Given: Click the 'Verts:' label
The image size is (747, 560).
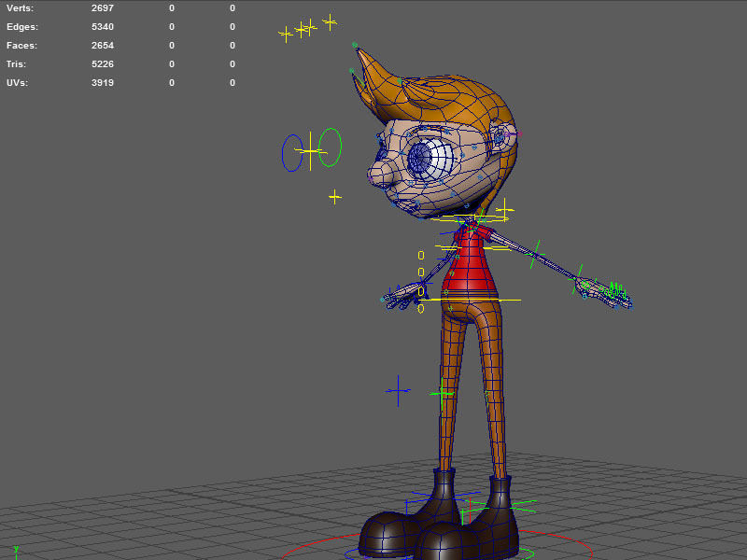Looking at the screenshot, I should point(20,8).
